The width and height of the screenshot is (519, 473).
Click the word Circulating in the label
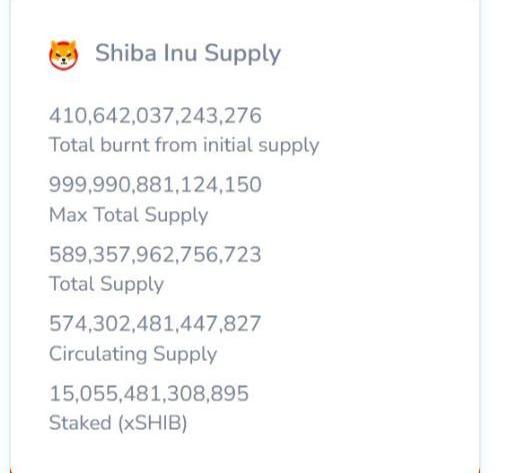click(x=98, y=354)
